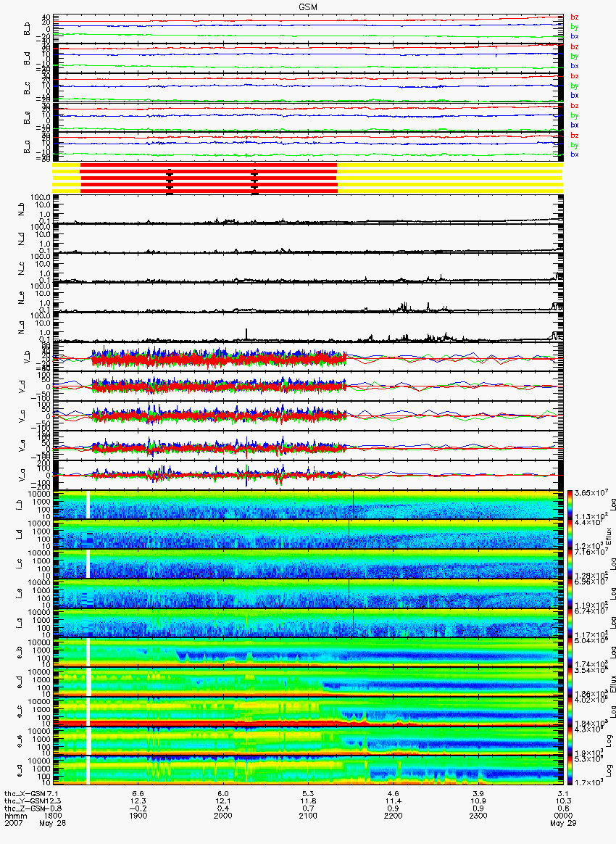Click the thc_X-GSM row label
The height and width of the screenshot is (844, 616).
25,794
